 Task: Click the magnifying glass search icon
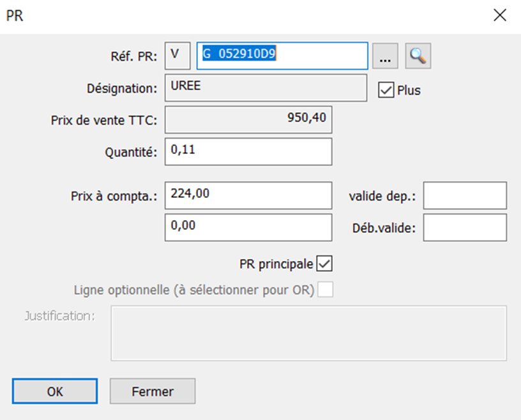click(x=418, y=56)
